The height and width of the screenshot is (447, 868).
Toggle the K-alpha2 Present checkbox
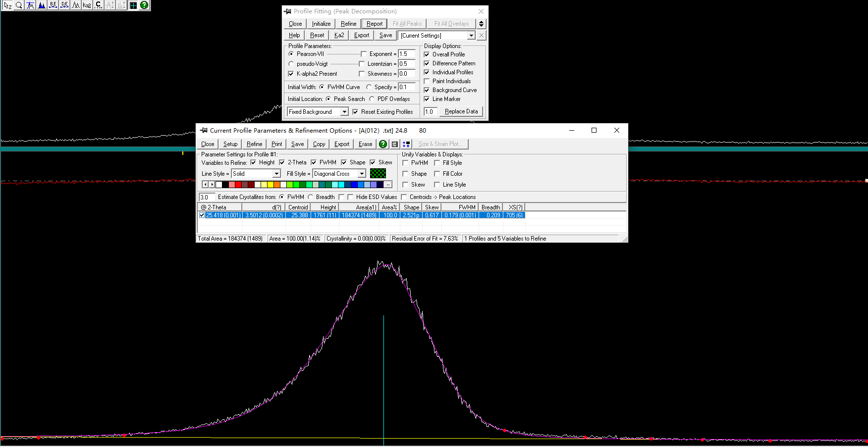291,74
